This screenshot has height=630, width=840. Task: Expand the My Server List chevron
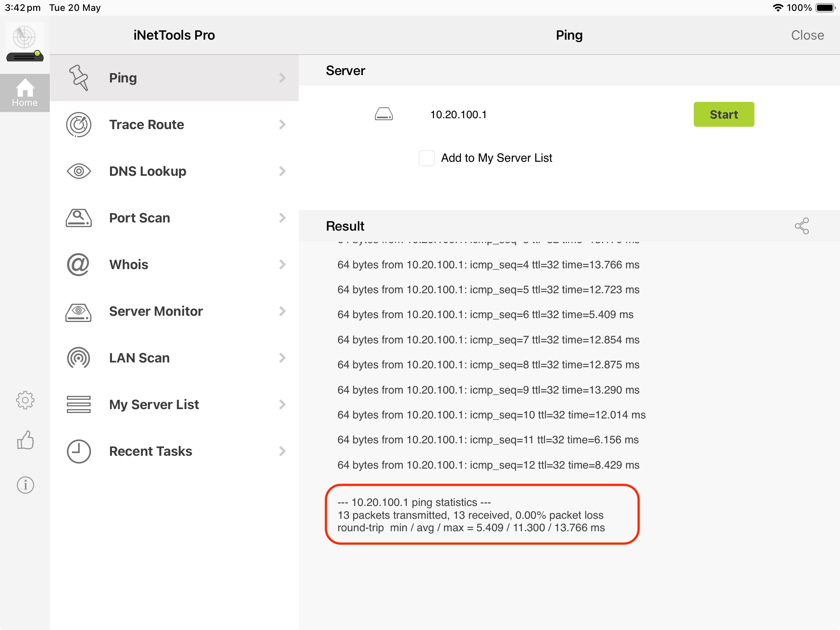282,404
